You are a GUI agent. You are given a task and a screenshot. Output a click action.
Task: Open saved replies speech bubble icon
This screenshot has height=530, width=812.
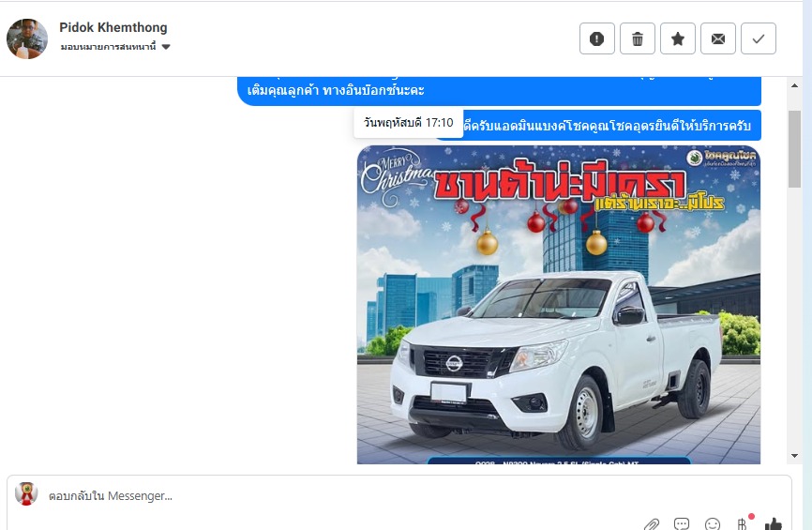point(682,524)
